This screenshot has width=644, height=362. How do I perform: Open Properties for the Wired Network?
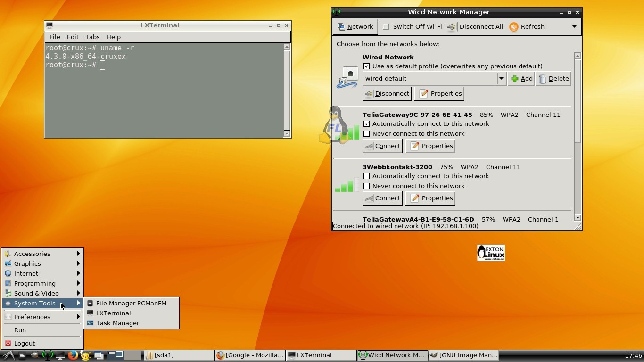[440, 93]
